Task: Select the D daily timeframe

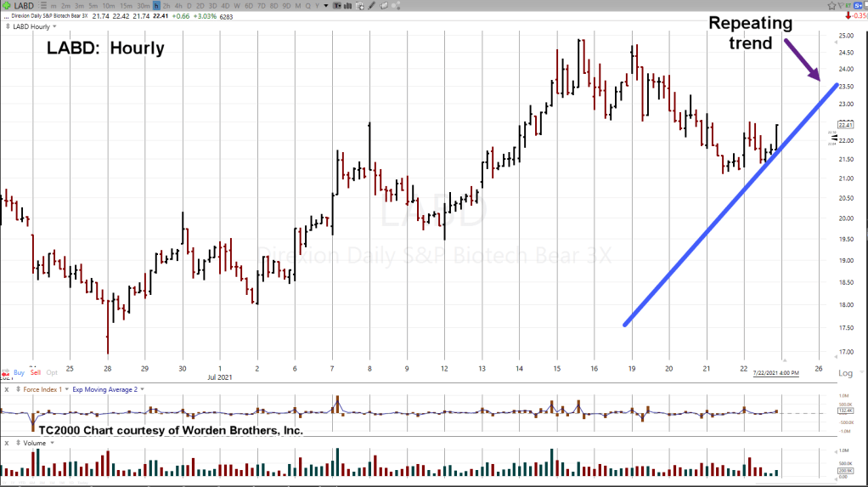Action: [189, 6]
